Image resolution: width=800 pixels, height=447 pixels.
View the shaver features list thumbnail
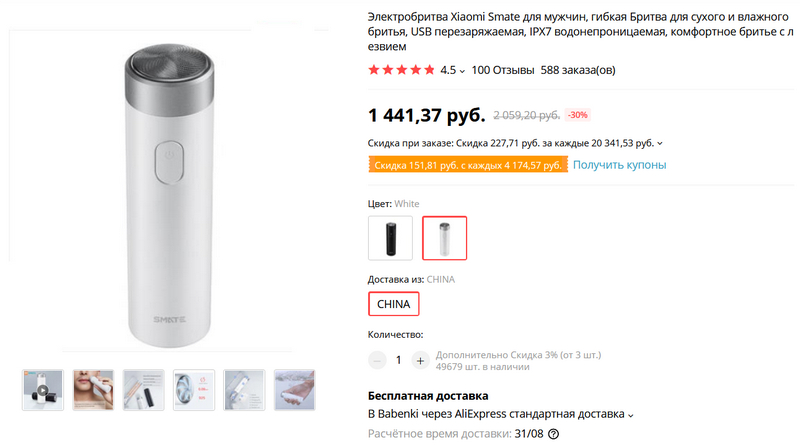click(243, 389)
